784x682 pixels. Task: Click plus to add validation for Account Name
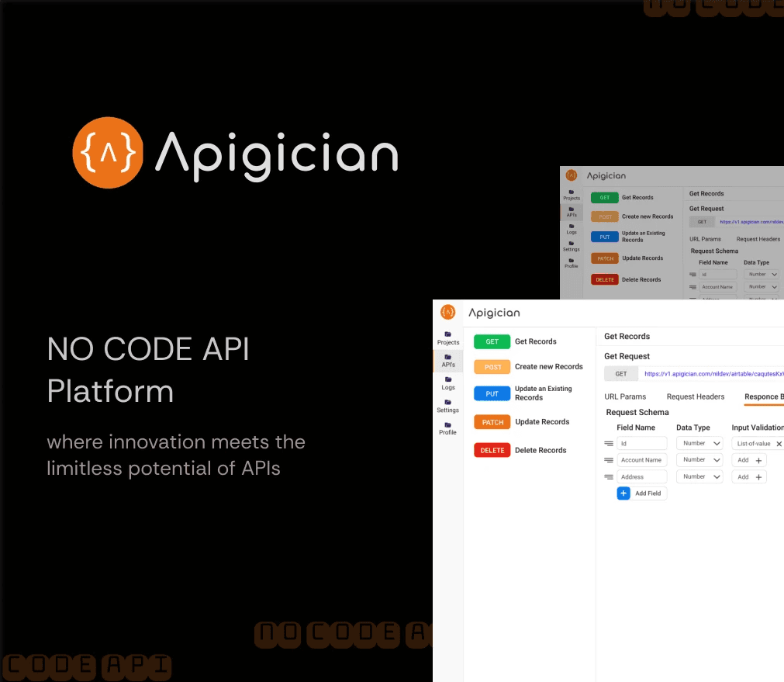click(758, 460)
